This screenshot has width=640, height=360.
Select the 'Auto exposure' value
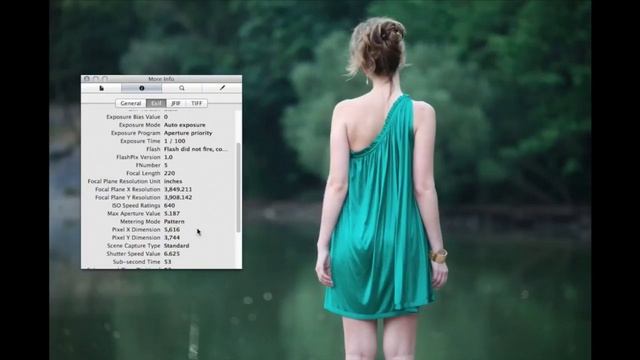point(184,125)
